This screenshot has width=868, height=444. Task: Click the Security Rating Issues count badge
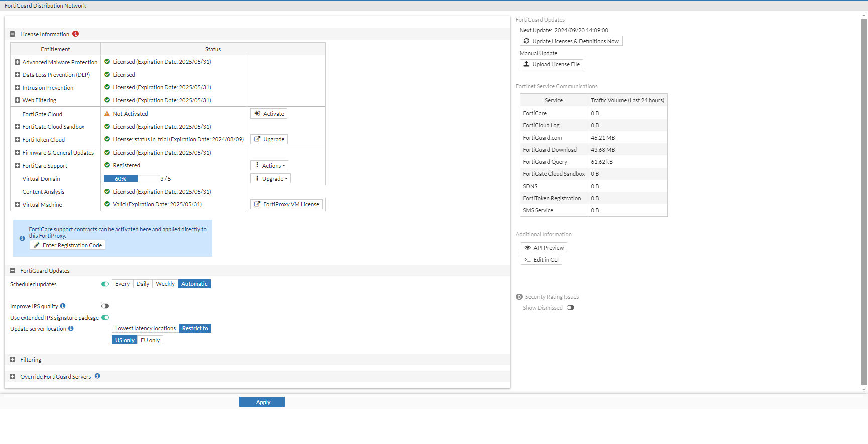coord(519,297)
